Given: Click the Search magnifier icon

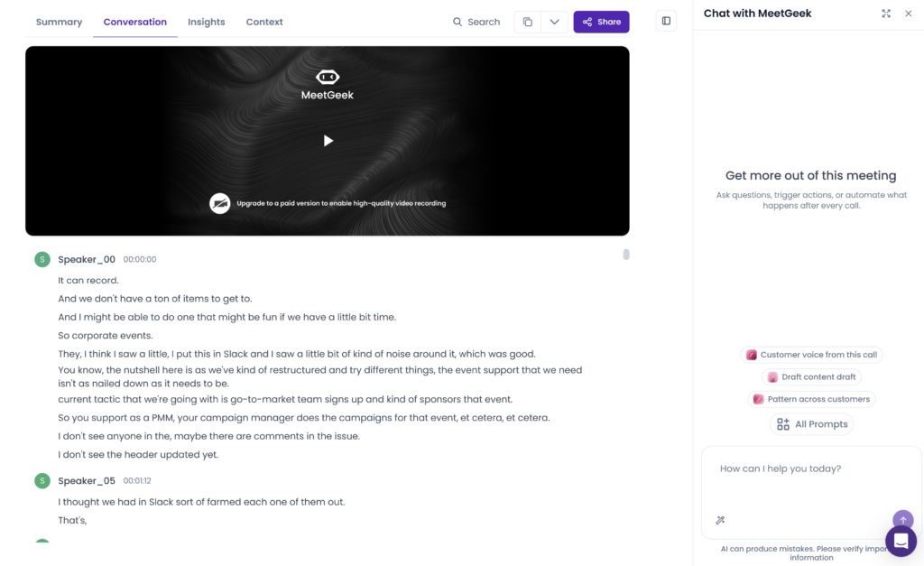Looking at the screenshot, I should 457,22.
